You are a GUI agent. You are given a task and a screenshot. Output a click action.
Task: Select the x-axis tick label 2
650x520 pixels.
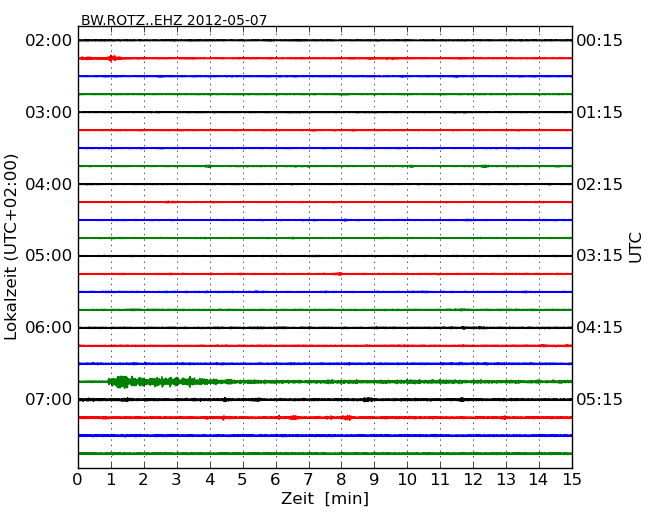pyautogui.click(x=143, y=479)
